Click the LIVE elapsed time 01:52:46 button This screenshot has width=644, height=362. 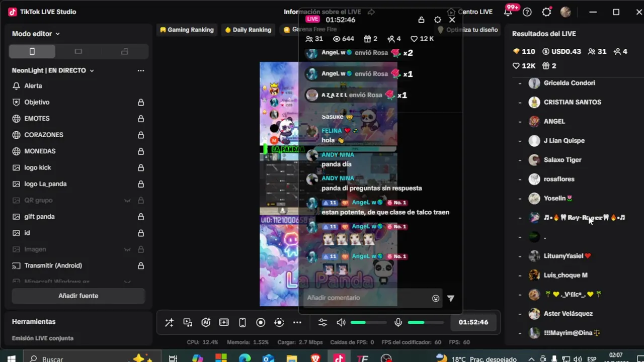click(473, 322)
